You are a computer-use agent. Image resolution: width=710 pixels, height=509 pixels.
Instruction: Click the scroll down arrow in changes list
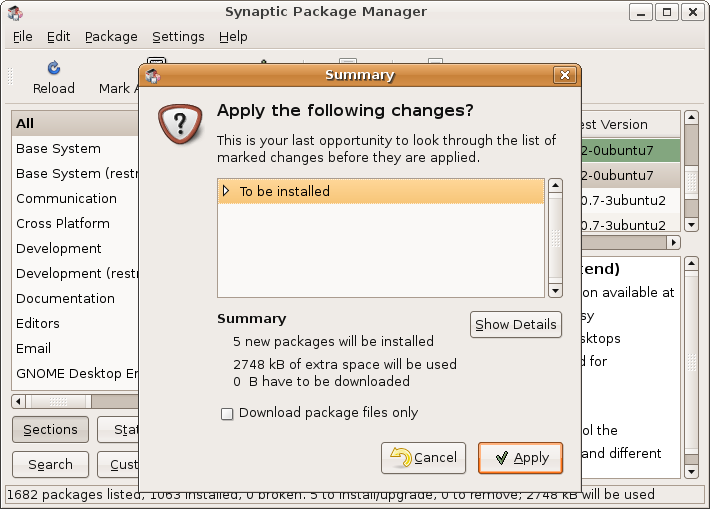pos(555,291)
